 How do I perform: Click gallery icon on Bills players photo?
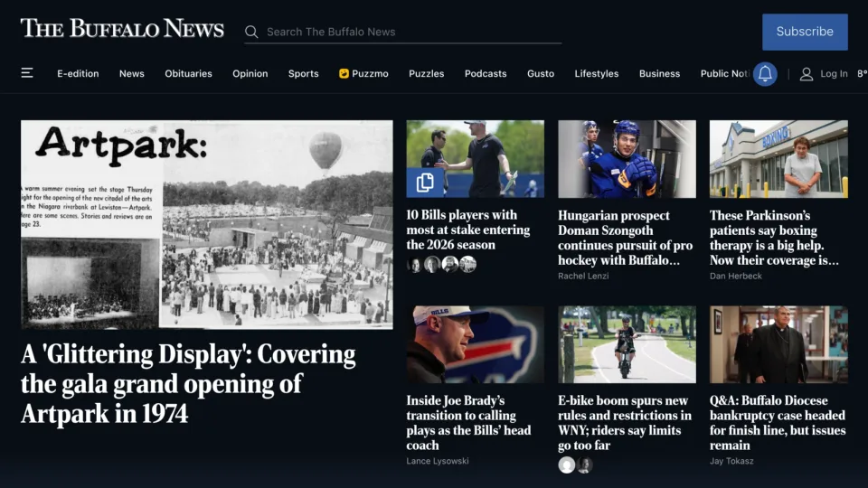[425, 183]
